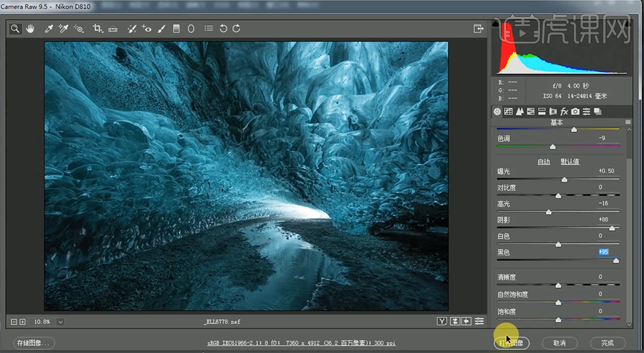Rotate image counterclockwise

[223, 29]
